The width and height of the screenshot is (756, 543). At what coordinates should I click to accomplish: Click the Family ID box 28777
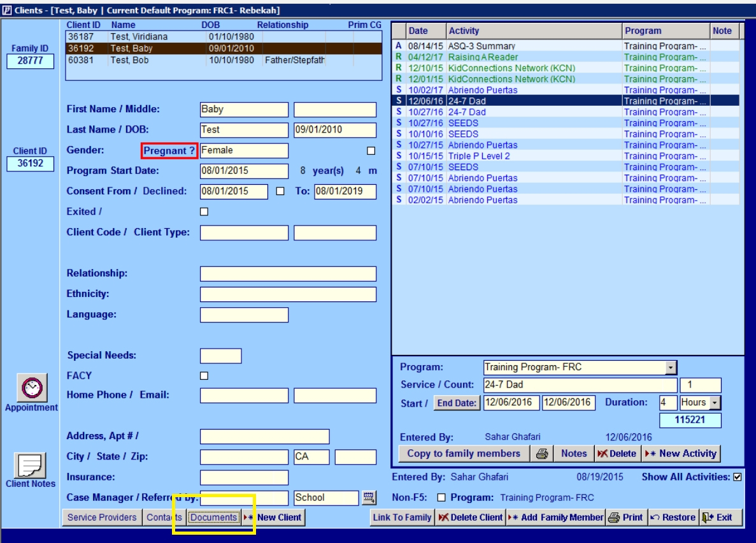(30, 61)
